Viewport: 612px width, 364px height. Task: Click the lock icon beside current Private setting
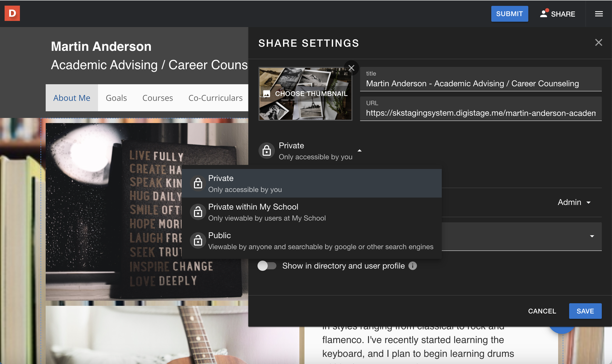[267, 150]
